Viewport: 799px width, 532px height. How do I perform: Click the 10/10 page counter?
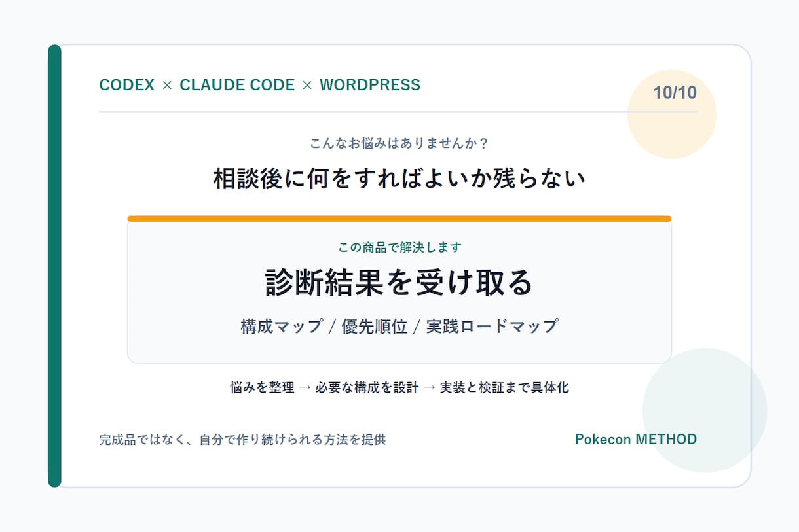pos(675,92)
